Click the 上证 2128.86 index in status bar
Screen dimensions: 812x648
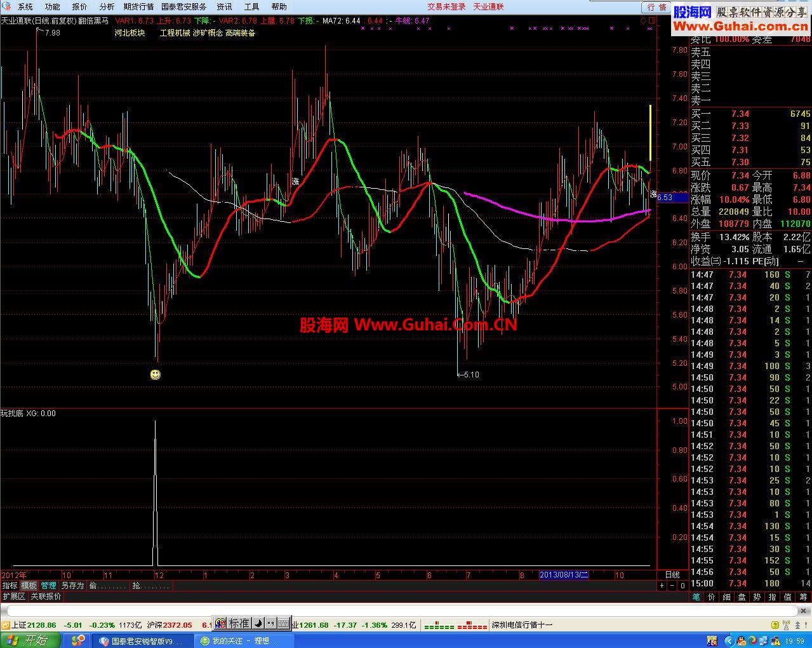(34, 625)
